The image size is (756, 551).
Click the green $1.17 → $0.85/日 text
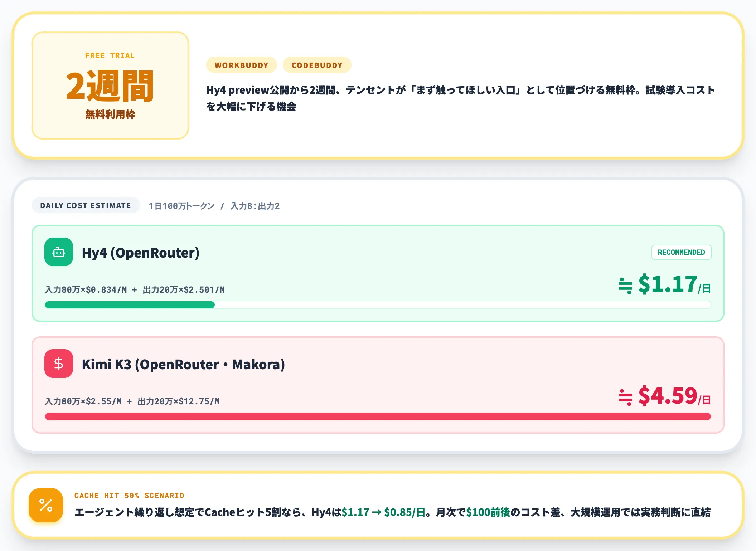[x=383, y=512]
